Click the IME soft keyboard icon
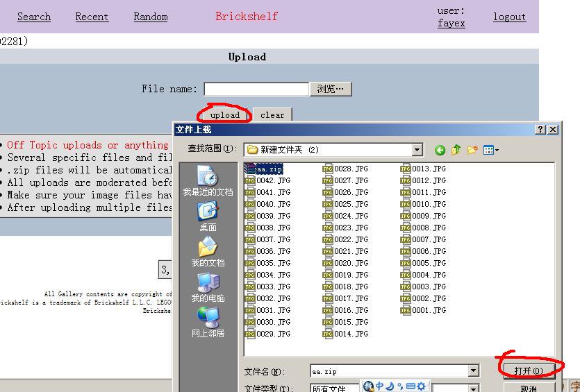The height and width of the screenshot is (392, 580). [x=411, y=386]
